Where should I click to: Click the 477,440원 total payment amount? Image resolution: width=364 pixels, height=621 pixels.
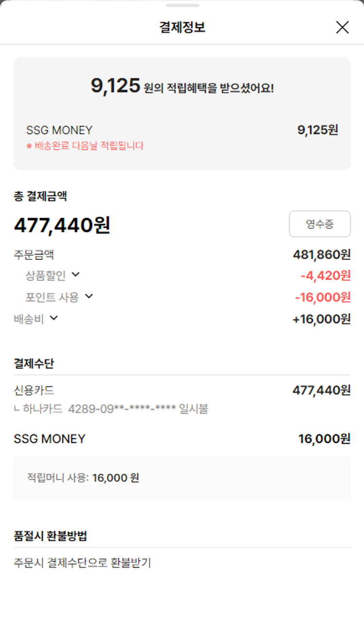[x=62, y=225]
